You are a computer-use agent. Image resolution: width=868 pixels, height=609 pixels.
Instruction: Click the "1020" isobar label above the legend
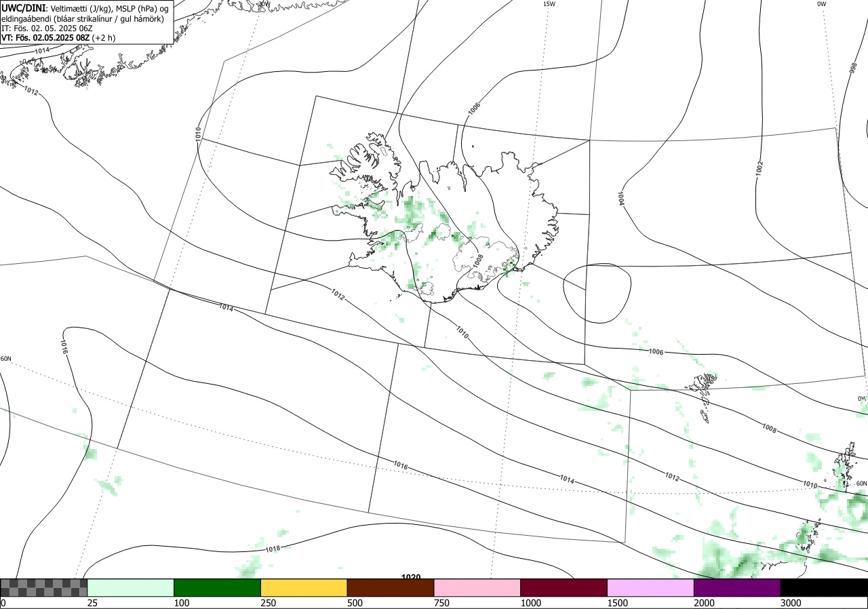411,577
